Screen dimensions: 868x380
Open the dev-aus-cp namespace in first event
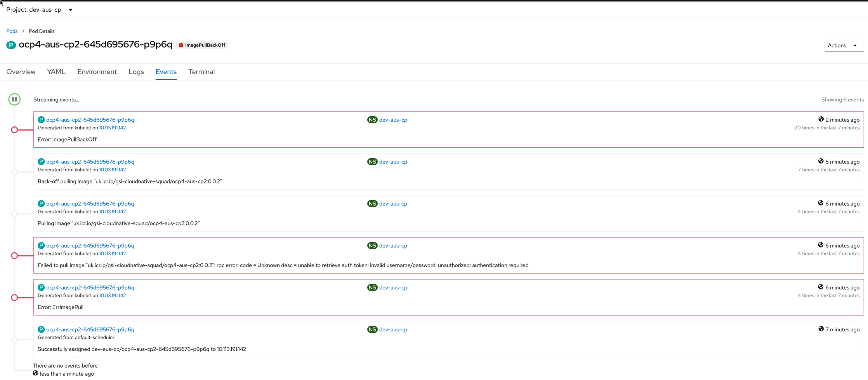(x=393, y=120)
